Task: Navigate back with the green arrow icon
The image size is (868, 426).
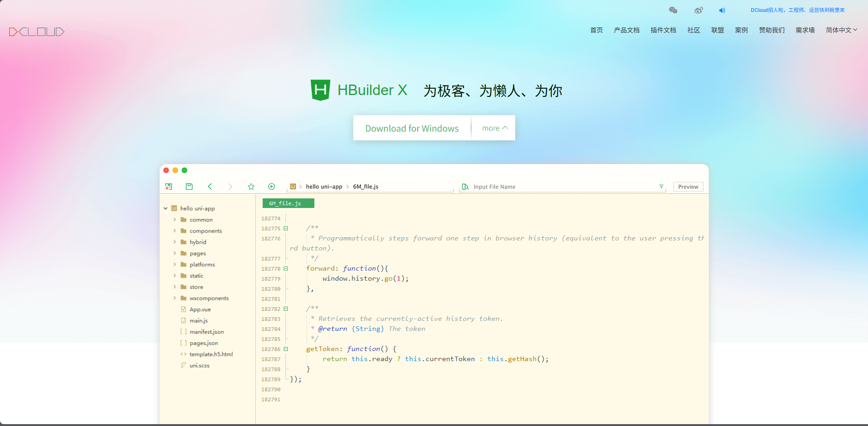Action: [x=210, y=186]
